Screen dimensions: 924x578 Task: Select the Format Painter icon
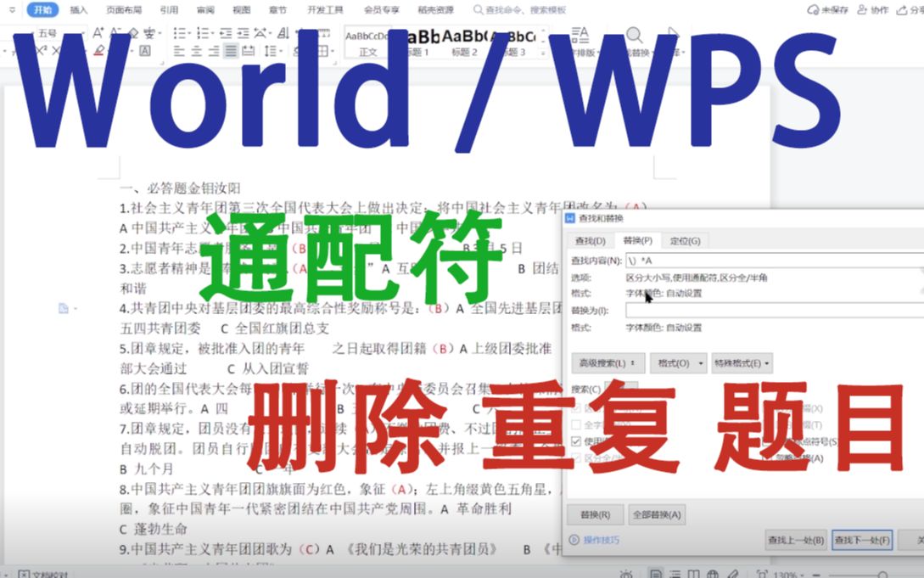21,47
